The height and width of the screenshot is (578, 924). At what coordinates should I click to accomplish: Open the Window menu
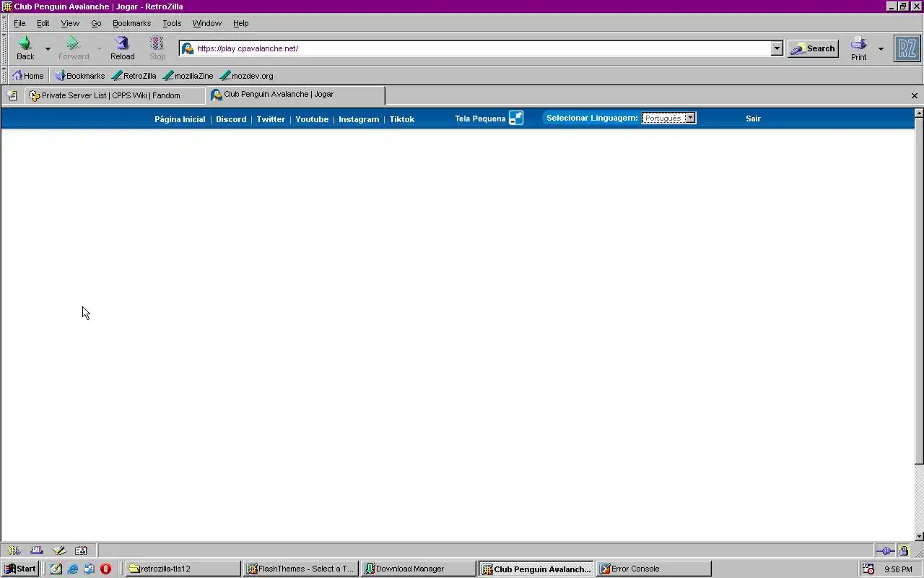[x=207, y=23]
